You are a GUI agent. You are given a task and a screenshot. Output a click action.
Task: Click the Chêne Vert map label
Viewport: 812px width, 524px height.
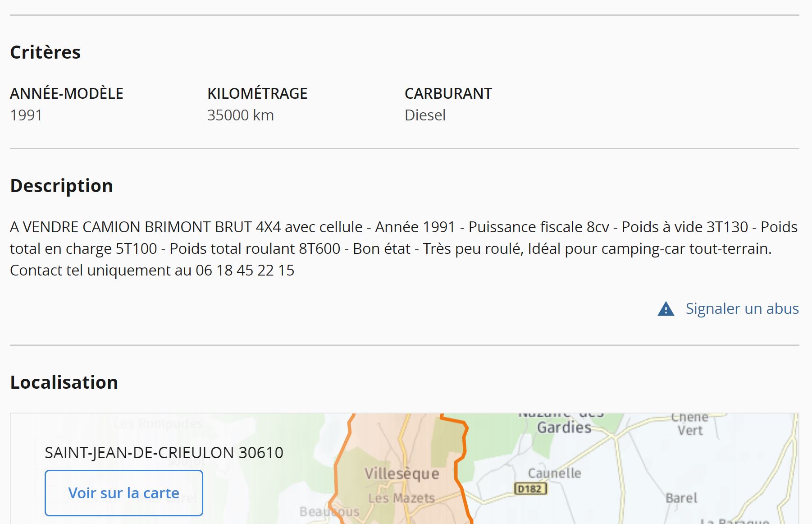coord(689,423)
